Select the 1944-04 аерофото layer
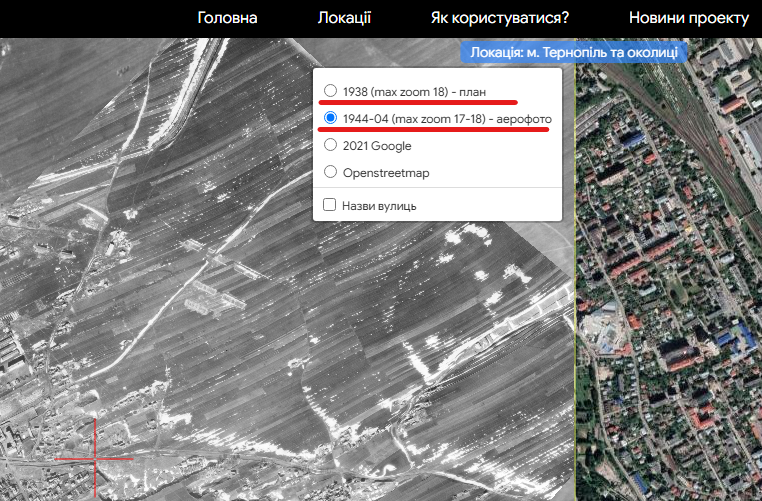Screen dimensions: 762x501 tap(330, 118)
